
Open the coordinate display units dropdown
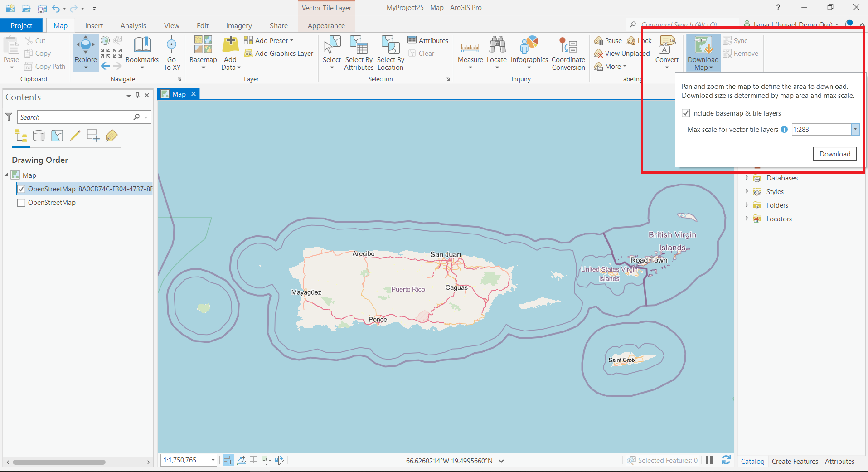coord(501,461)
